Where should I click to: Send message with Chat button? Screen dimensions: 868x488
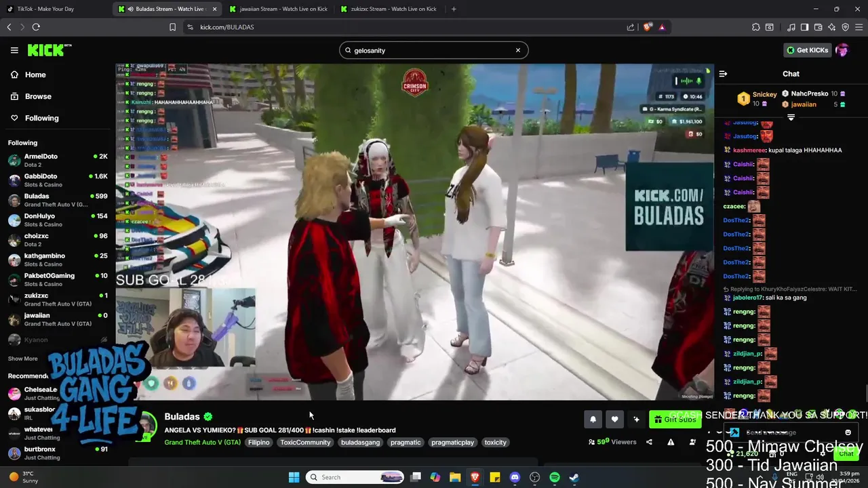coord(846,453)
